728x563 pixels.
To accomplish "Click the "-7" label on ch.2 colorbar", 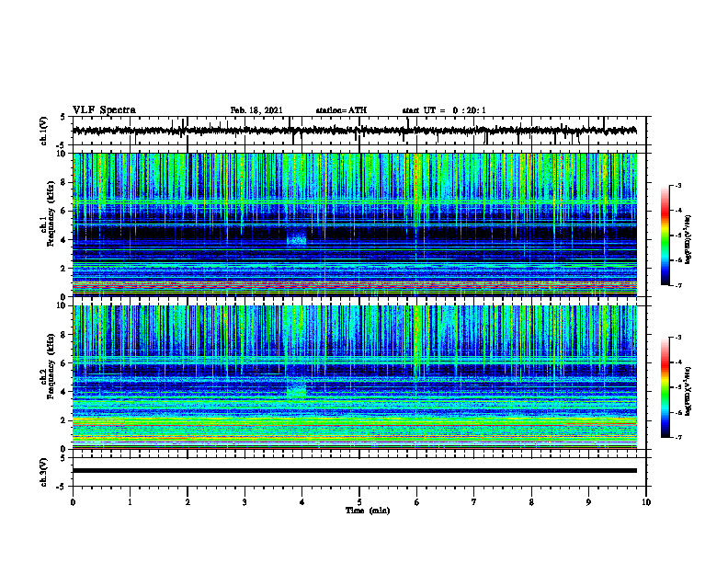I will (678, 437).
